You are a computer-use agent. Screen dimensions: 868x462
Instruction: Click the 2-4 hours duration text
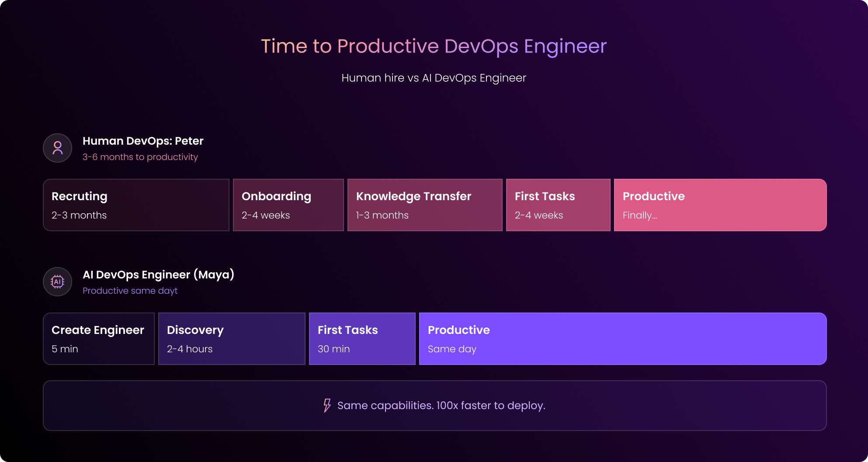[190, 349]
